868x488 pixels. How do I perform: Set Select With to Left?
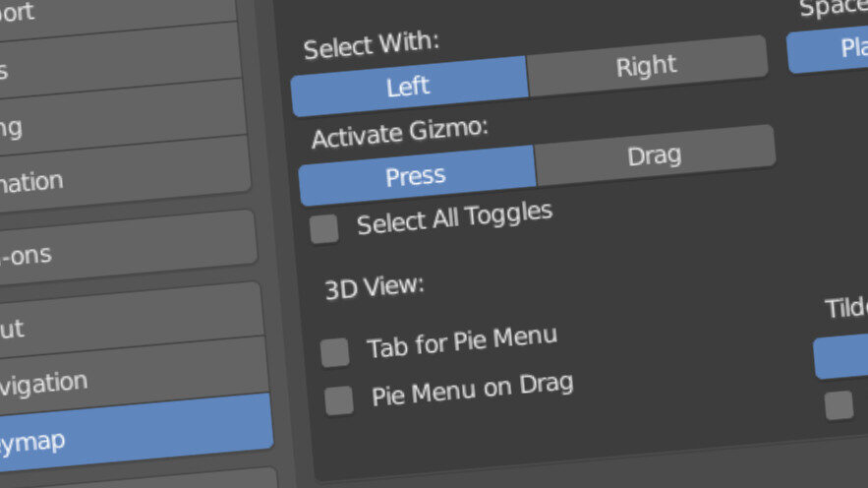pos(409,87)
